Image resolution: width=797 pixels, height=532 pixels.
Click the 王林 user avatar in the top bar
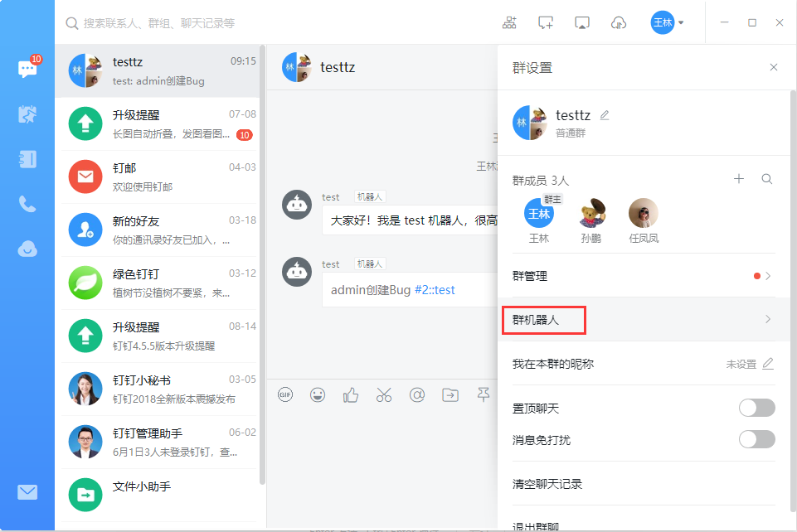[663, 23]
